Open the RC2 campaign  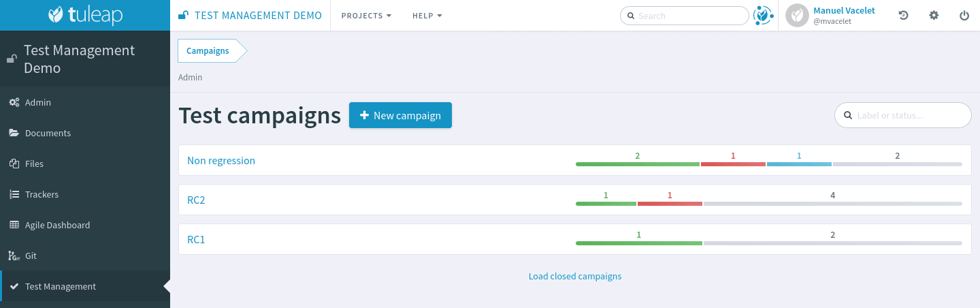(x=196, y=200)
